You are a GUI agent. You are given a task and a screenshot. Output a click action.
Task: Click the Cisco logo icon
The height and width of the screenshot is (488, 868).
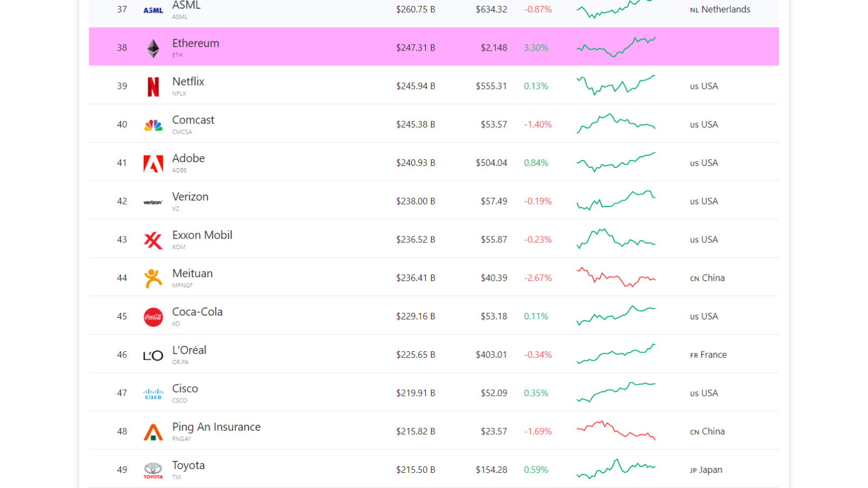coord(153,394)
